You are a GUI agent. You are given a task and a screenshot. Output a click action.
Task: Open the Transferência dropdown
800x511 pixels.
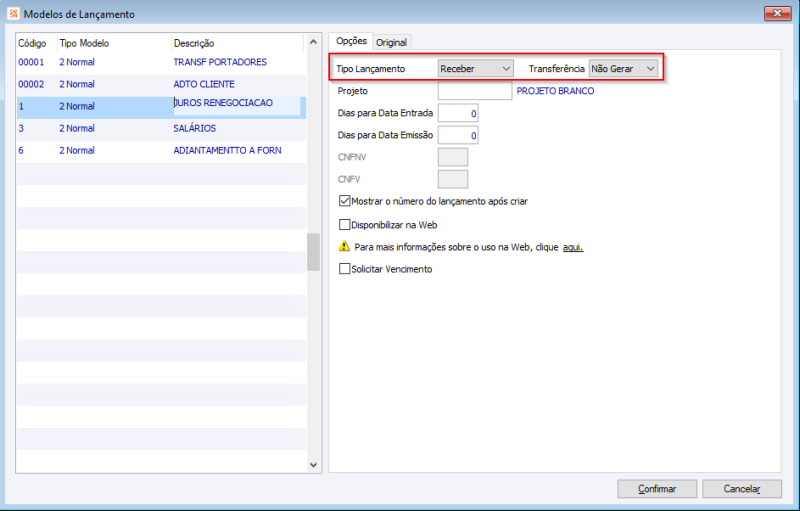(623, 68)
